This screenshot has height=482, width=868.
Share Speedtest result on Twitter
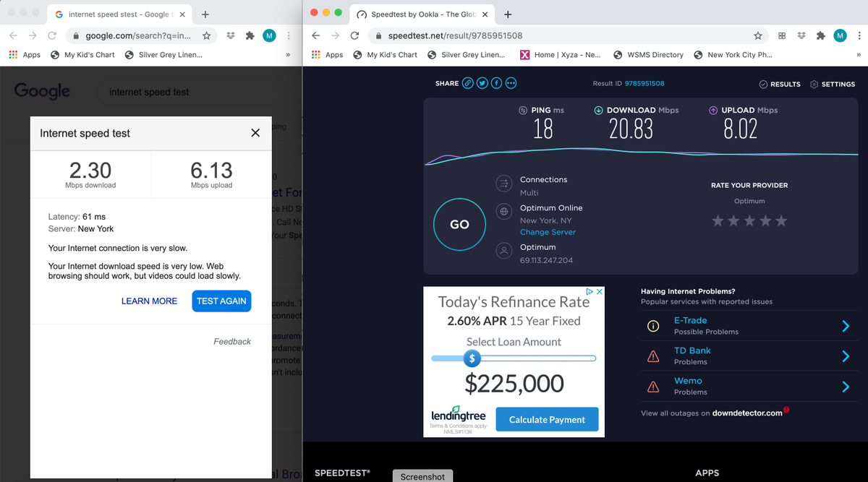tap(482, 83)
